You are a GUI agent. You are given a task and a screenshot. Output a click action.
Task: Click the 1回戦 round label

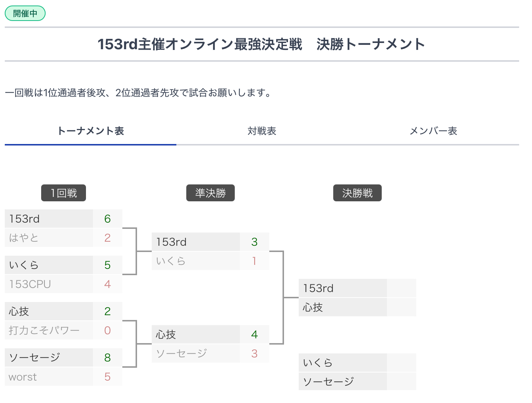tap(64, 193)
